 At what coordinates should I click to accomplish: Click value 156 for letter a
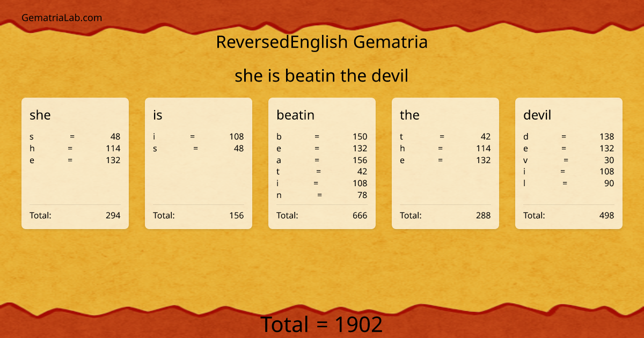(360, 160)
